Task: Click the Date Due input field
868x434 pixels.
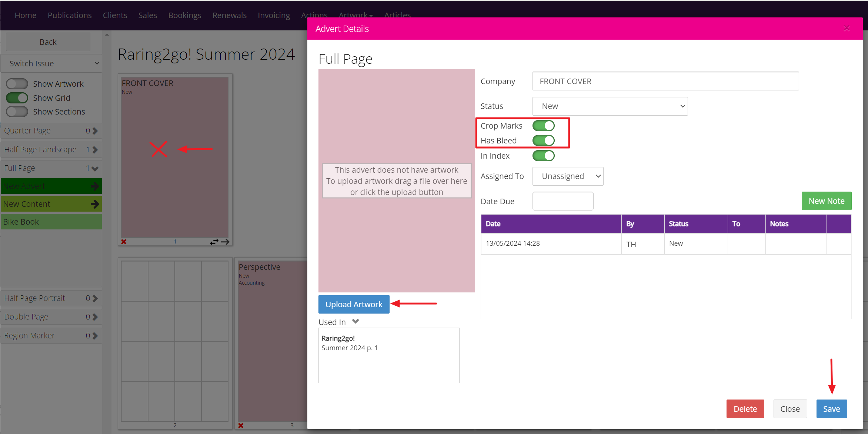Action: coord(563,201)
